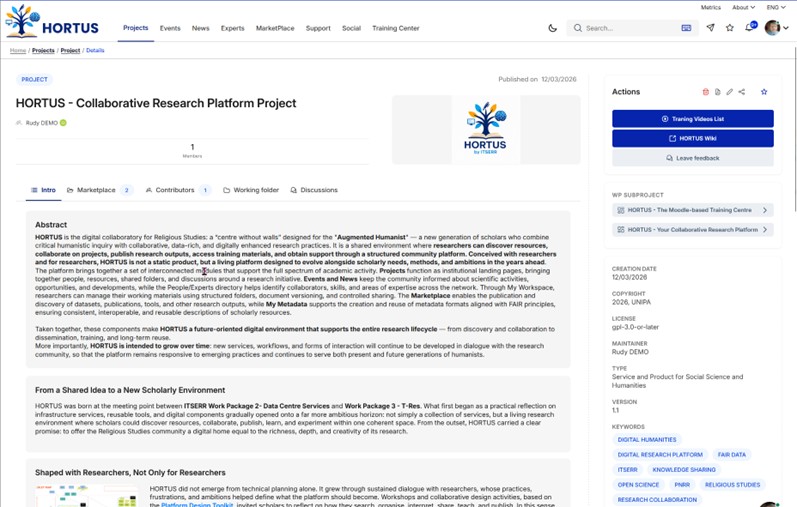Click Projects breadcrumb link
Image resolution: width=797 pixels, height=507 pixels.
pyautogui.click(x=43, y=50)
